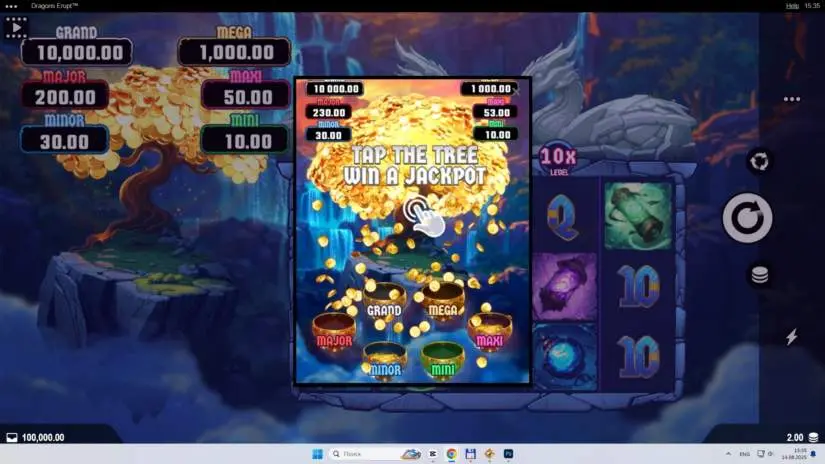Play the filmstrip video icon
825x464 pixels.
coord(16,27)
